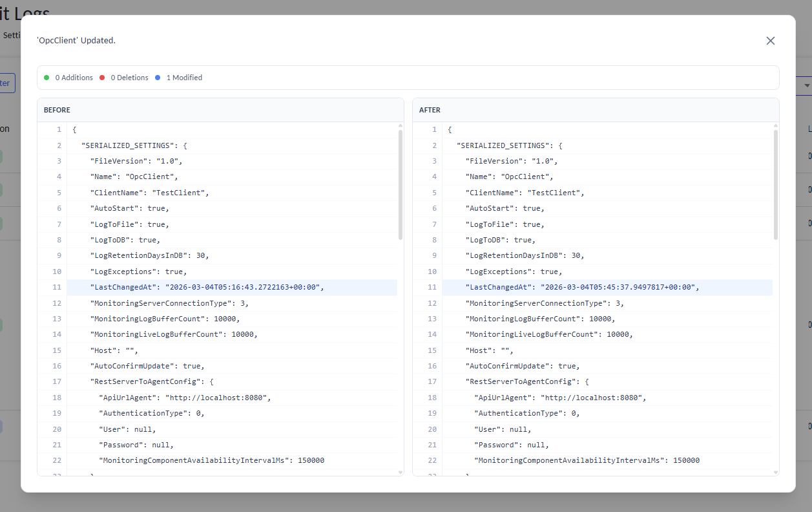Click the green Additions dot indicator
The image size is (812, 512).
(47, 78)
